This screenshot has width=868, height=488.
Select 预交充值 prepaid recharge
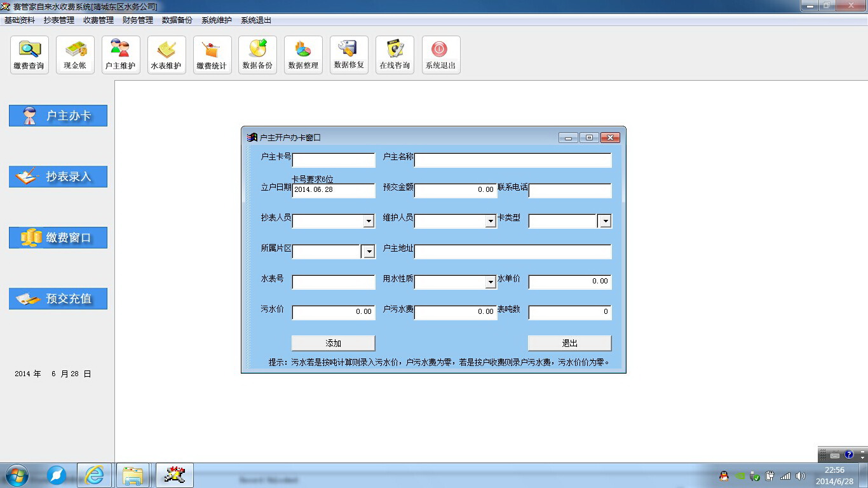[58, 299]
